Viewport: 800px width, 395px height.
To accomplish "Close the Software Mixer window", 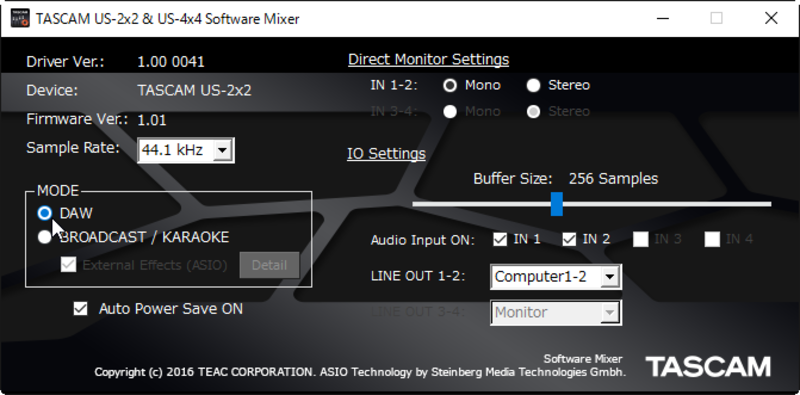I will coord(771,18).
